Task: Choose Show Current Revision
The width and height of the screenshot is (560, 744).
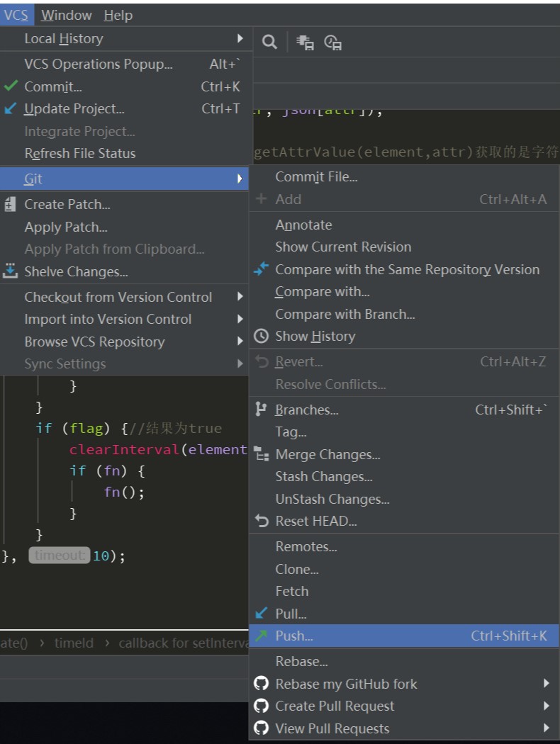Action: click(x=404, y=247)
